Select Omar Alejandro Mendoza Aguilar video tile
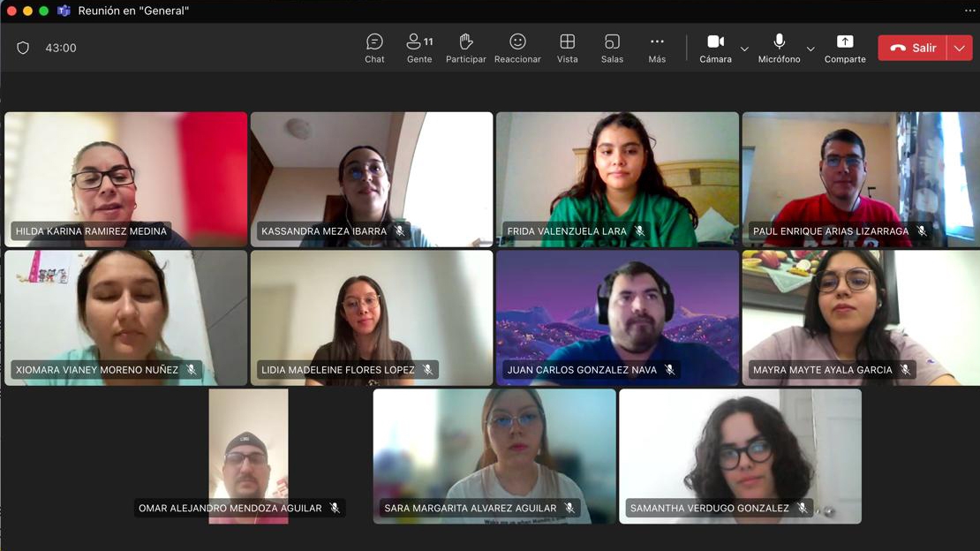The height and width of the screenshot is (551, 980). tap(248, 457)
